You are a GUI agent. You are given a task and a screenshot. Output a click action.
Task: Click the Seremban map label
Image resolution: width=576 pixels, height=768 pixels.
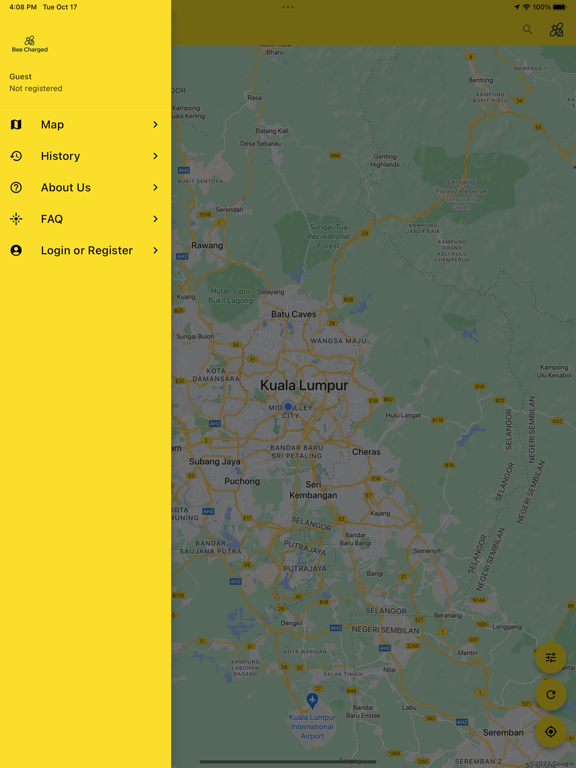tap(503, 732)
